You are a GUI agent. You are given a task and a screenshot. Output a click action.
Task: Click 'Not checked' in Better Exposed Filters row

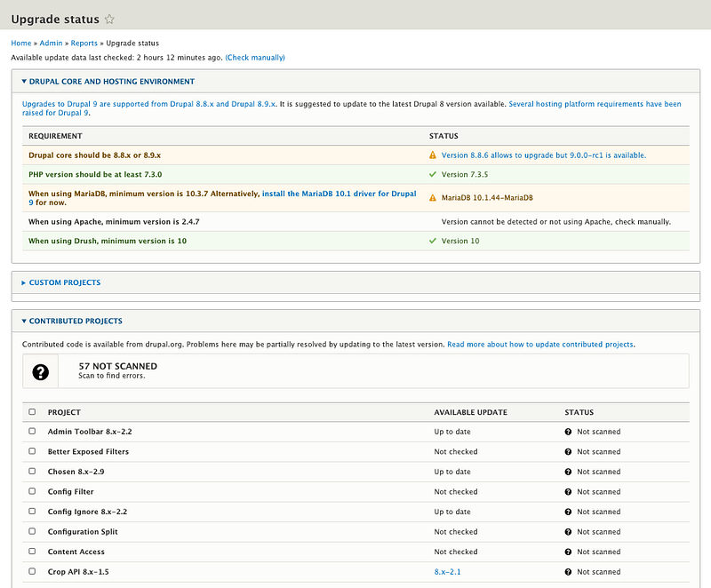point(456,451)
